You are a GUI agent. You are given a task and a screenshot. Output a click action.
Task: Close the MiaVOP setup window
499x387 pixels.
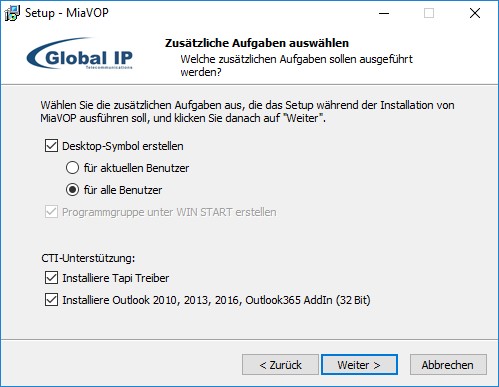[x=475, y=13]
